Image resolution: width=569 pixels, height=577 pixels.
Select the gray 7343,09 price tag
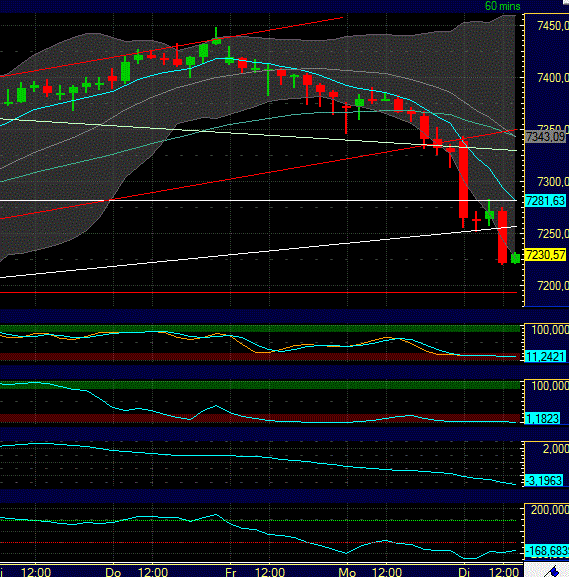[545, 137]
